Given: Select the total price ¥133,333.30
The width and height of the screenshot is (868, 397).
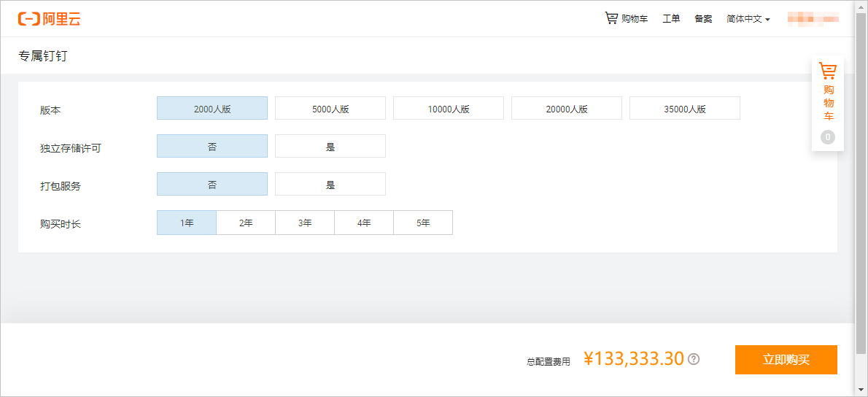Looking at the screenshot, I should tap(634, 359).
